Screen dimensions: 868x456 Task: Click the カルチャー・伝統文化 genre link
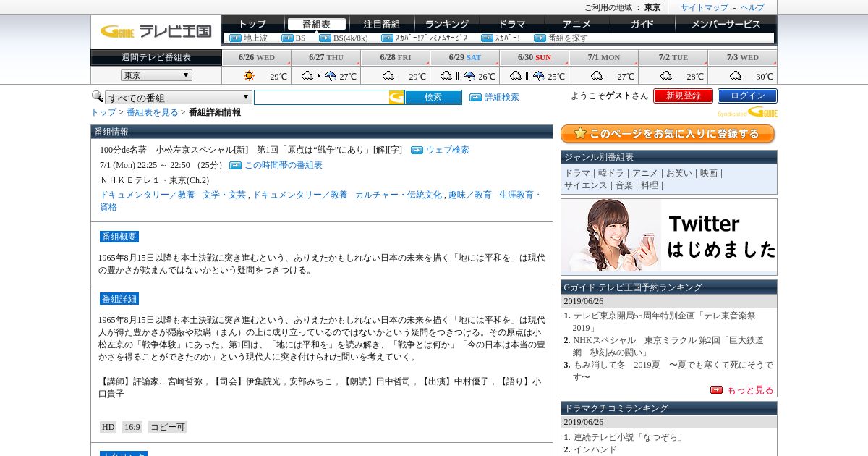399,195
